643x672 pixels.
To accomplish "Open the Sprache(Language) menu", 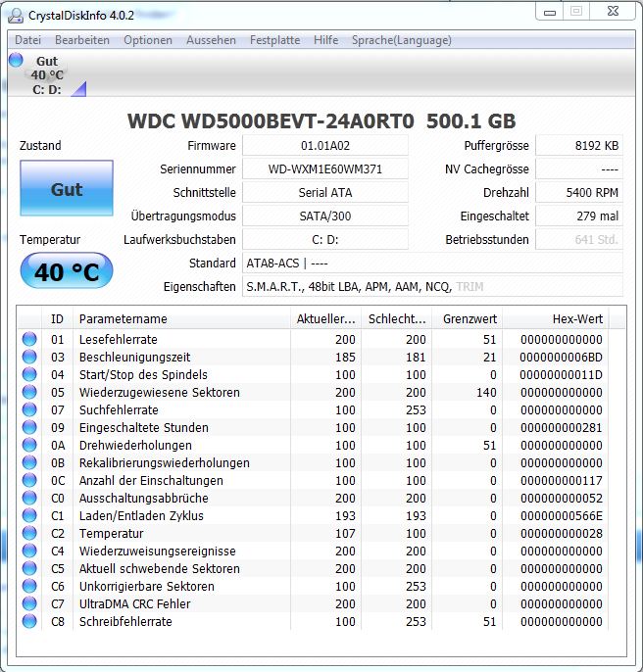I will tap(402, 40).
